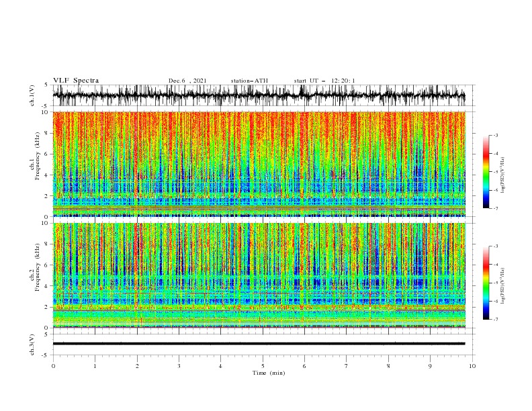Click the 'start UT = 12:20:1' label
This screenshot has width=532, height=411.
[x=324, y=81]
